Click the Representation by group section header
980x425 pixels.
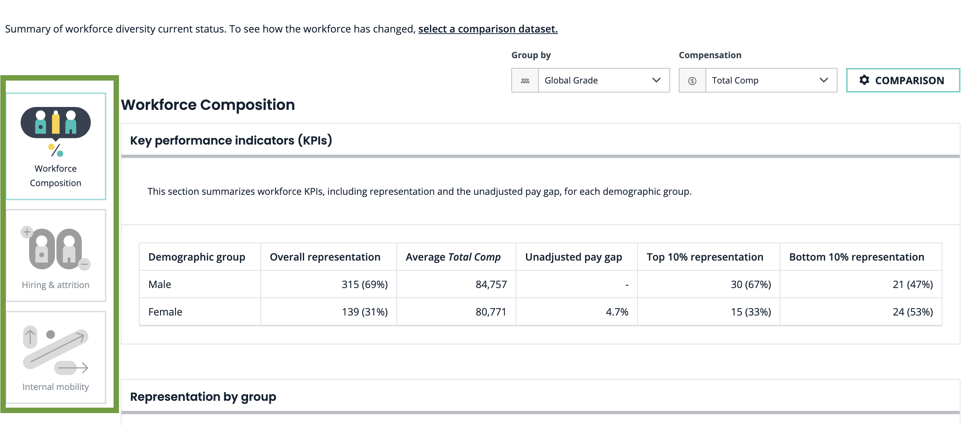pyautogui.click(x=203, y=396)
